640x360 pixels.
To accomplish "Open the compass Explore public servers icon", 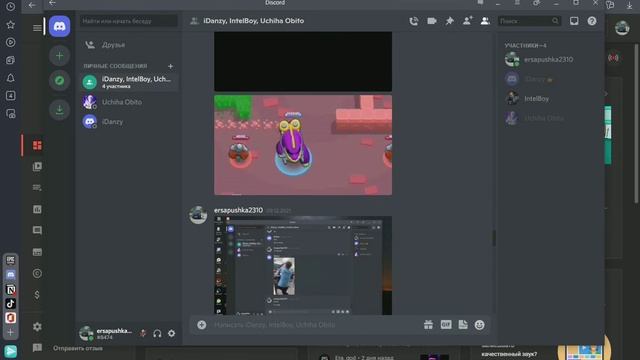I will [60, 80].
